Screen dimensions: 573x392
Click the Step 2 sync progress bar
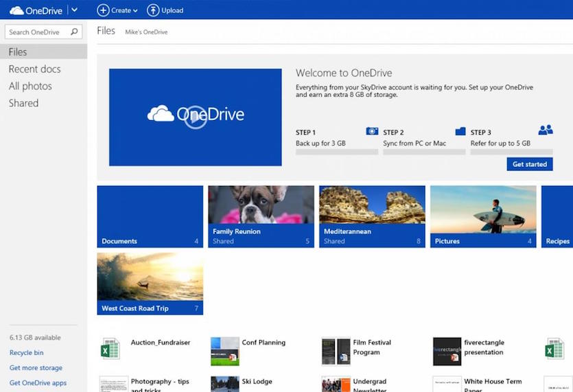[424, 152]
